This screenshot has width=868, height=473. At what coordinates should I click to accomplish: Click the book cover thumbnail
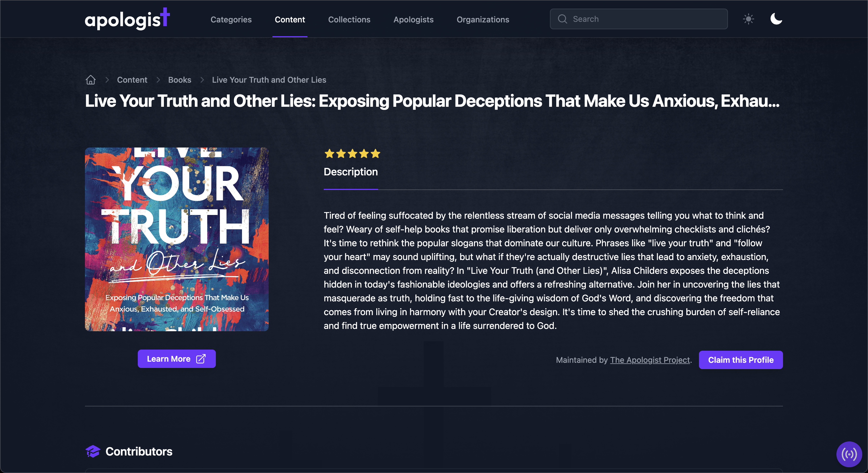[177, 239]
